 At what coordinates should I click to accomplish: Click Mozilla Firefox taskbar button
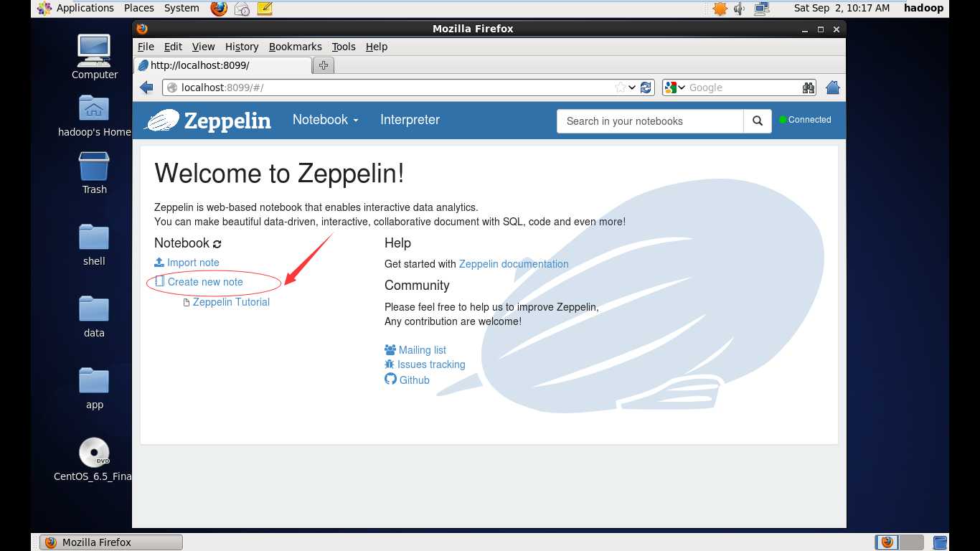[111, 542]
